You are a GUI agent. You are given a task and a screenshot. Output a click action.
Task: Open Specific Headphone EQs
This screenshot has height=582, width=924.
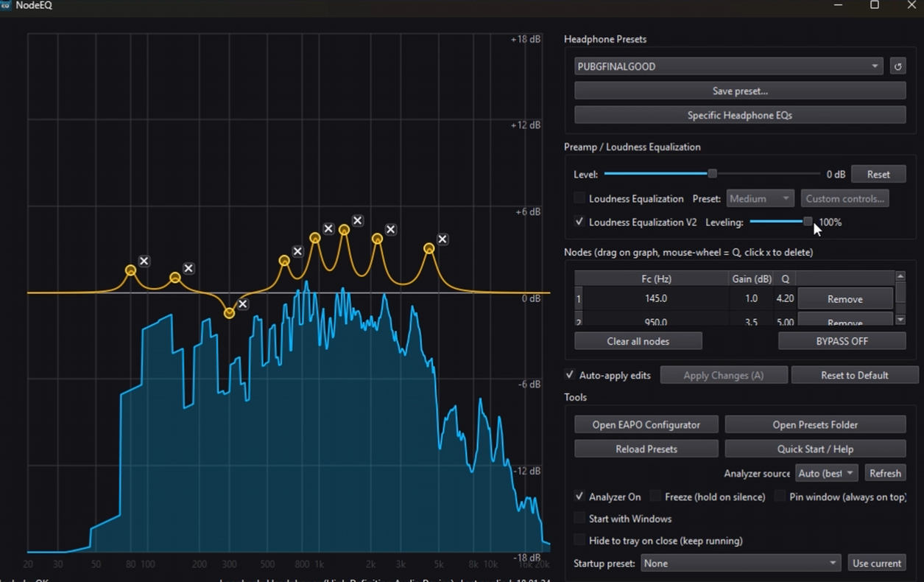click(x=740, y=115)
